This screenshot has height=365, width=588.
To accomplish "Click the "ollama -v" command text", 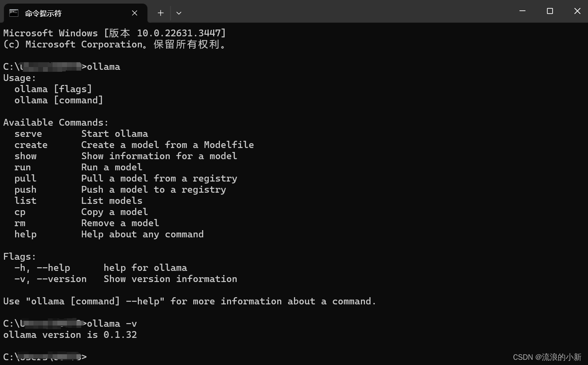I will pos(112,324).
